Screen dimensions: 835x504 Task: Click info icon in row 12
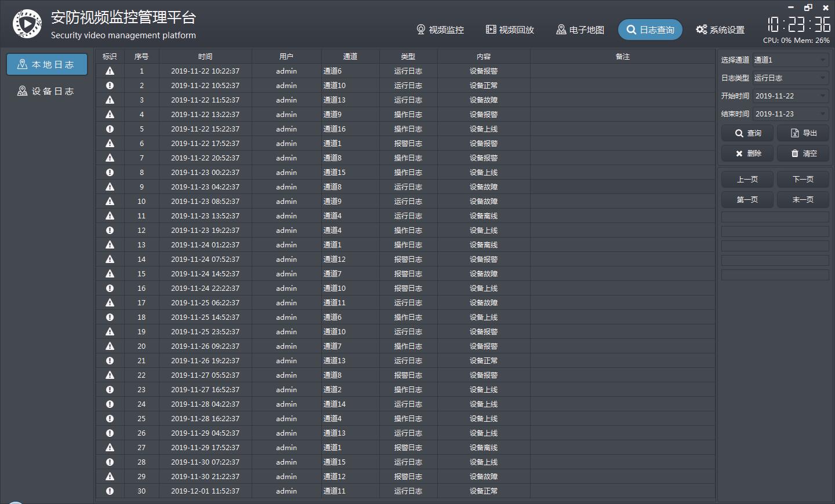point(110,230)
